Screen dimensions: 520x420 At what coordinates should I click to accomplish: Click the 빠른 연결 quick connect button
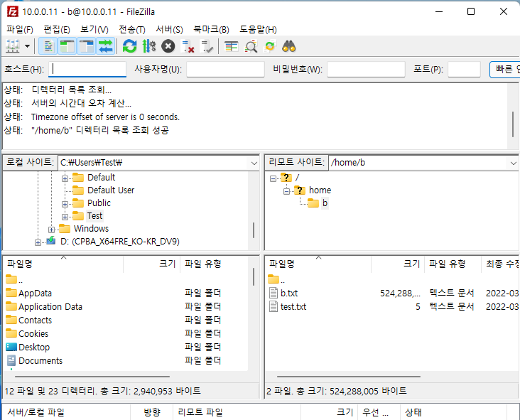(x=505, y=70)
